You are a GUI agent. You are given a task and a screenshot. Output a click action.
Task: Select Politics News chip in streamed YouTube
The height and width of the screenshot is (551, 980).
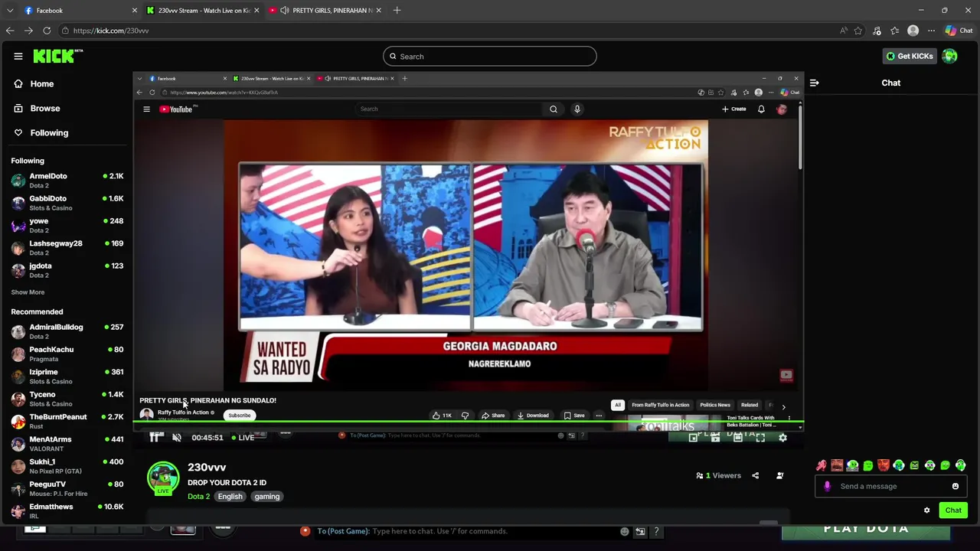tap(715, 405)
